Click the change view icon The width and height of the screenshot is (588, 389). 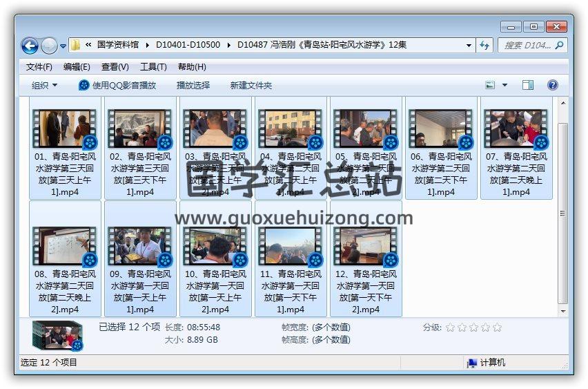(x=491, y=85)
